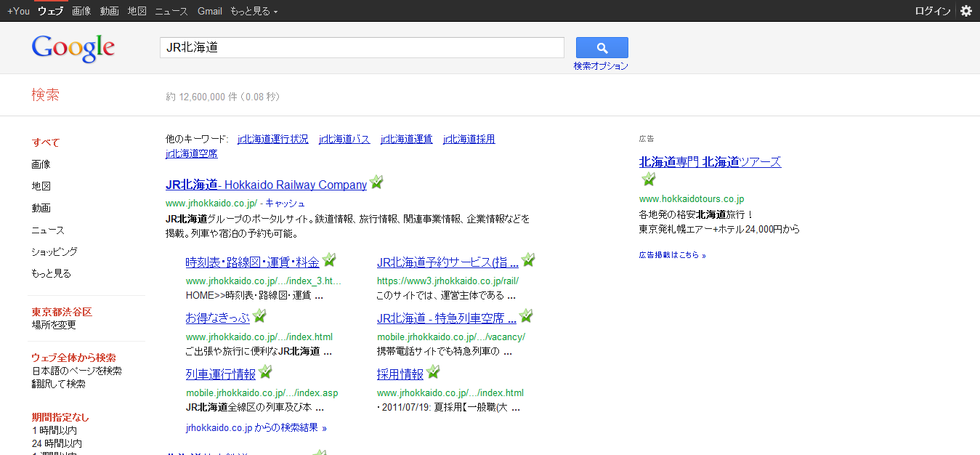Select 画像 in the left sidebar

point(41,164)
